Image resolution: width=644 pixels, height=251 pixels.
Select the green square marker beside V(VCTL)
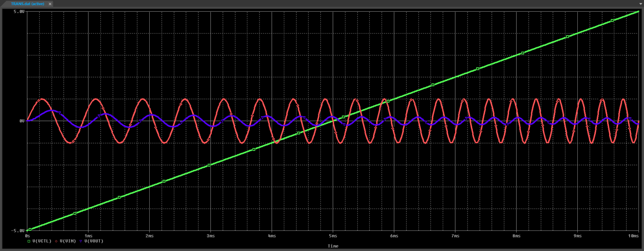click(x=29, y=241)
